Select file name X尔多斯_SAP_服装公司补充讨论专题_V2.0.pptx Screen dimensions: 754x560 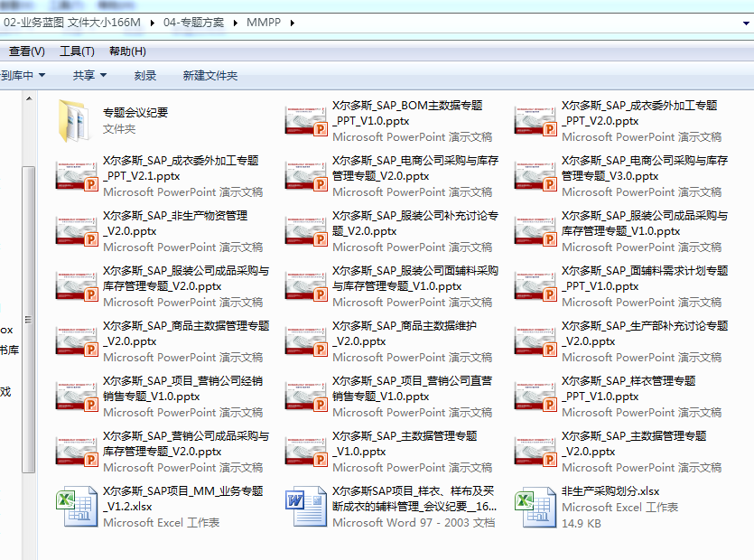(x=415, y=223)
